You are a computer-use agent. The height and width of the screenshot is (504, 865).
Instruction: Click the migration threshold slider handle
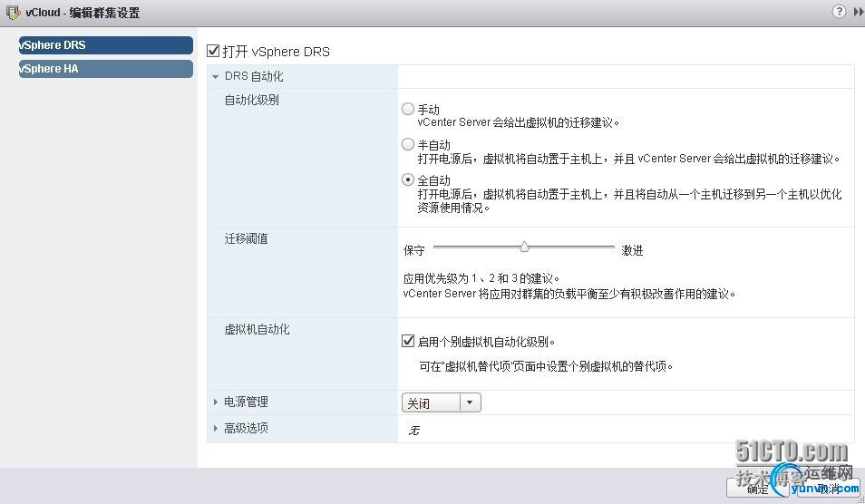click(x=524, y=247)
